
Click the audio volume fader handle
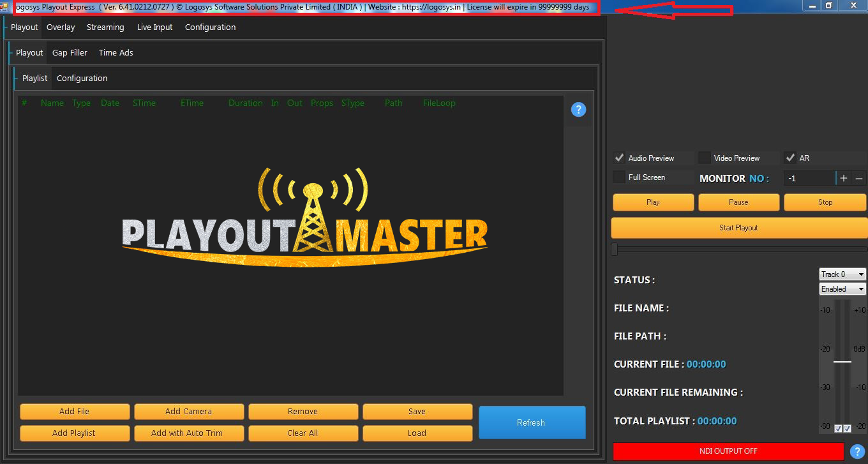(842, 362)
